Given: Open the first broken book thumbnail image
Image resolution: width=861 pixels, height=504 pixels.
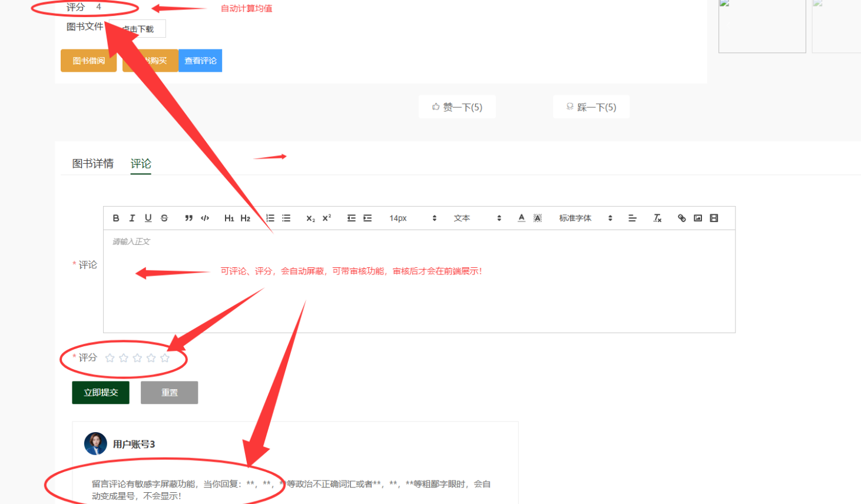Looking at the screenshot, I should point(762,26).
